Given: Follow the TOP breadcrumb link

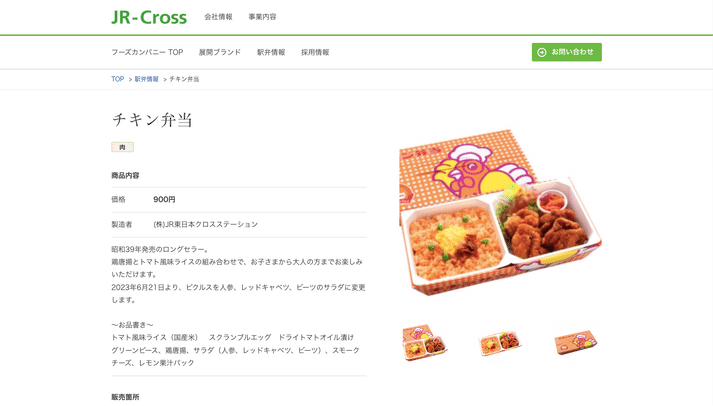Looking at the screenshot, I should tap(118, 79).
